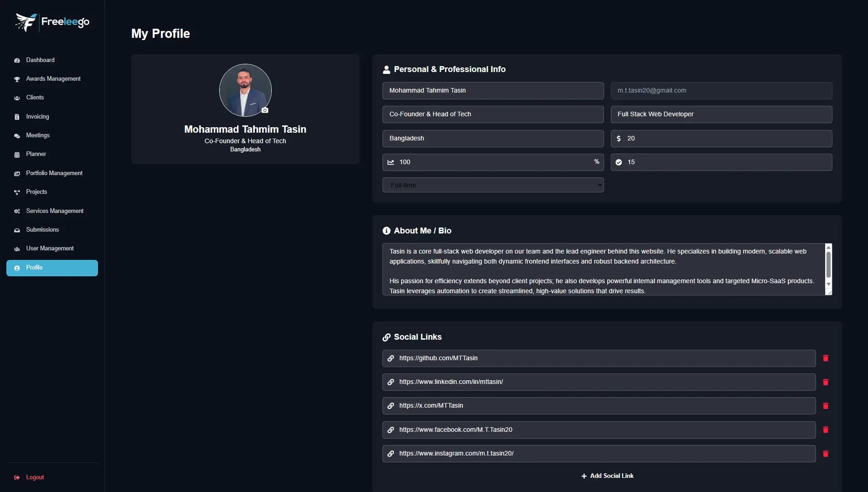Delete the LinkedIn social link
Screen dimensions: 868x492
coord(825,382)
